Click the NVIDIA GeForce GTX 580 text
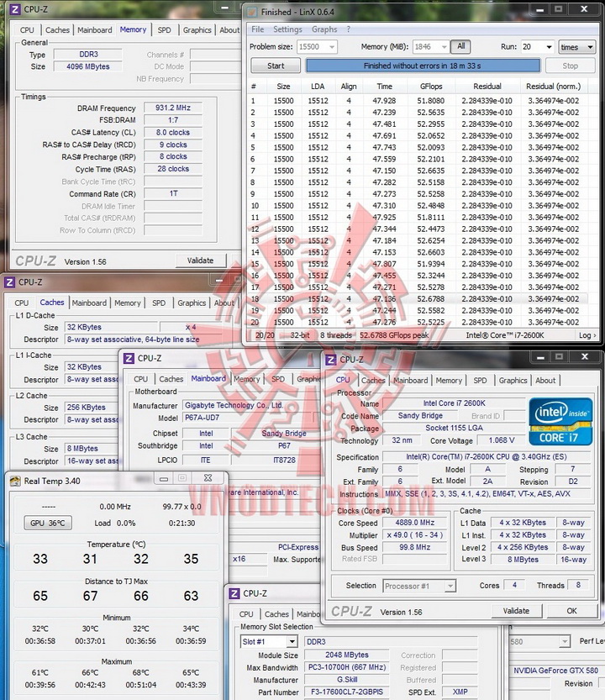Viewport: 605px width, 700px height. [555, 671]
